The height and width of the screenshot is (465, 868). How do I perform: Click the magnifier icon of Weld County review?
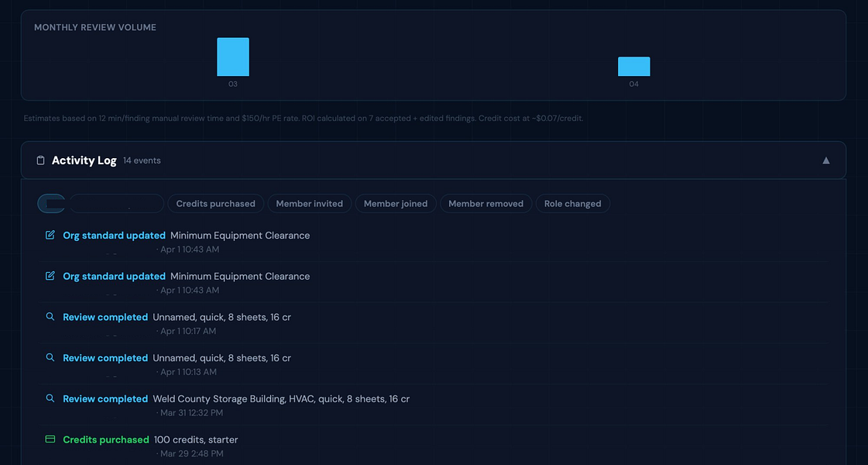(x=50, y=398)
